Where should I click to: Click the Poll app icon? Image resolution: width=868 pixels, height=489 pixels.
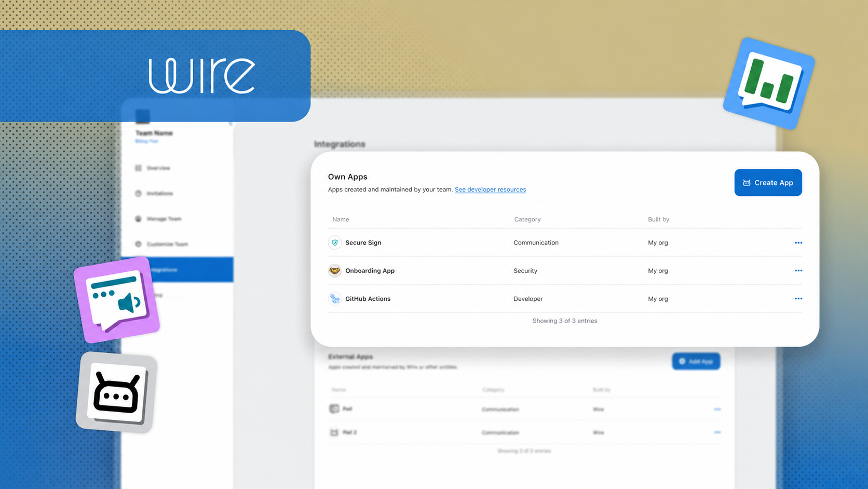coord(334,409)
